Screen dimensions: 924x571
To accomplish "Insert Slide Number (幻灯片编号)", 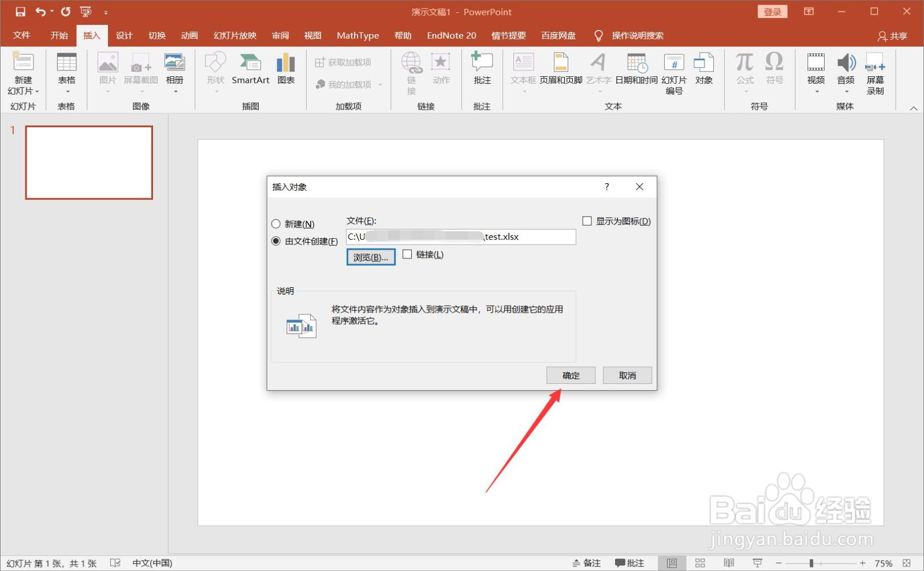I will click(674, 73).
